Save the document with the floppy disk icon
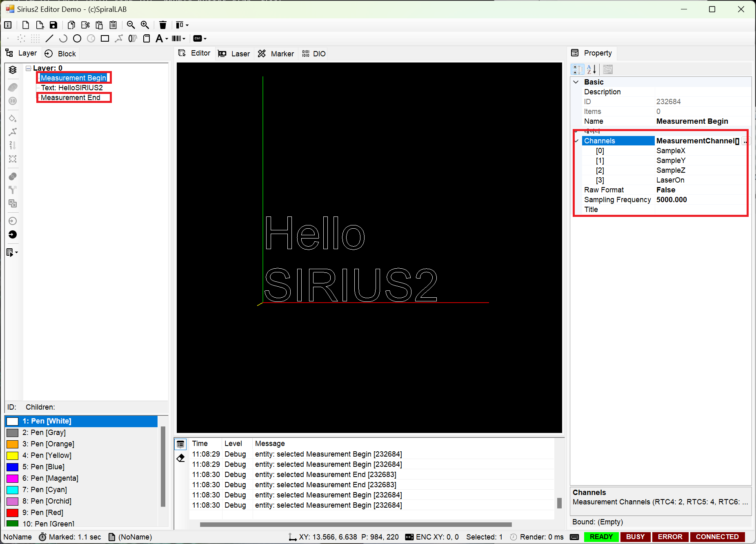 (53, 25)
